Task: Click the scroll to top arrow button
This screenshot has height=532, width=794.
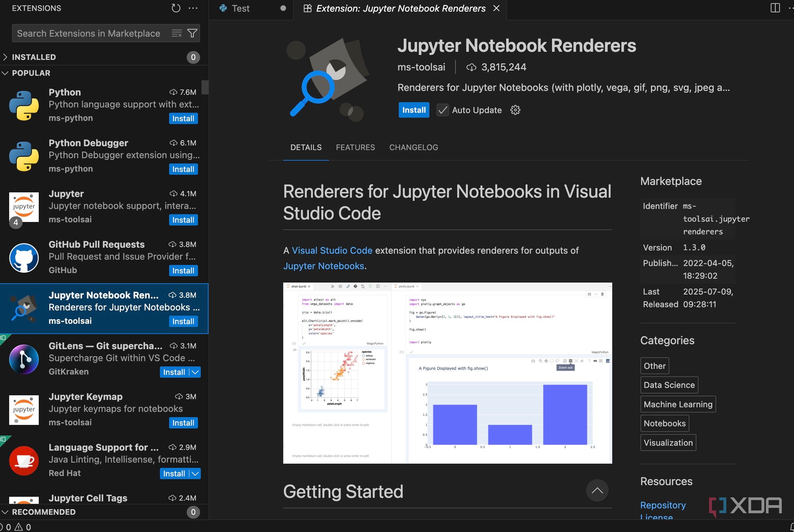Action: point(597,490)
